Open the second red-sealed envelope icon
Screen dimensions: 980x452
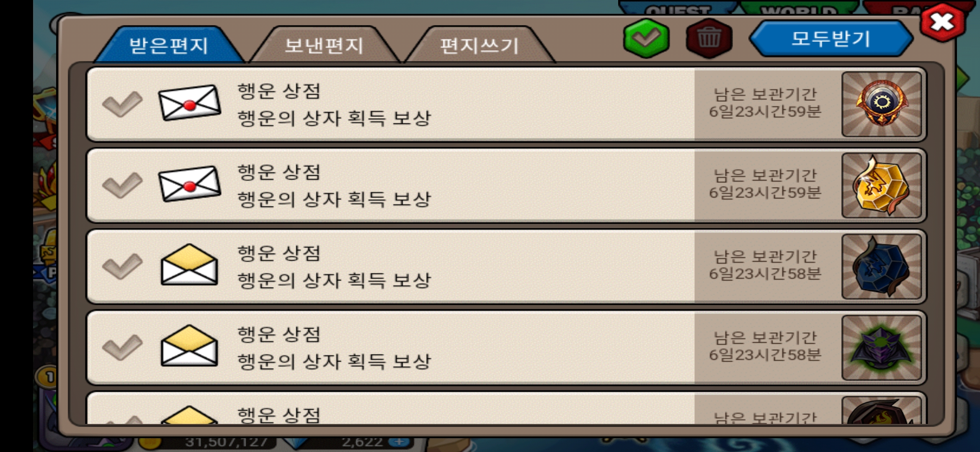click(189, 184)
